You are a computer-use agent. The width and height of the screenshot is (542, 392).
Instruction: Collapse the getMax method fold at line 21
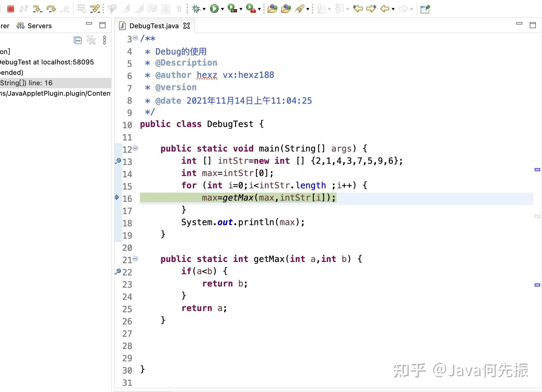click(x=135, y=259)
